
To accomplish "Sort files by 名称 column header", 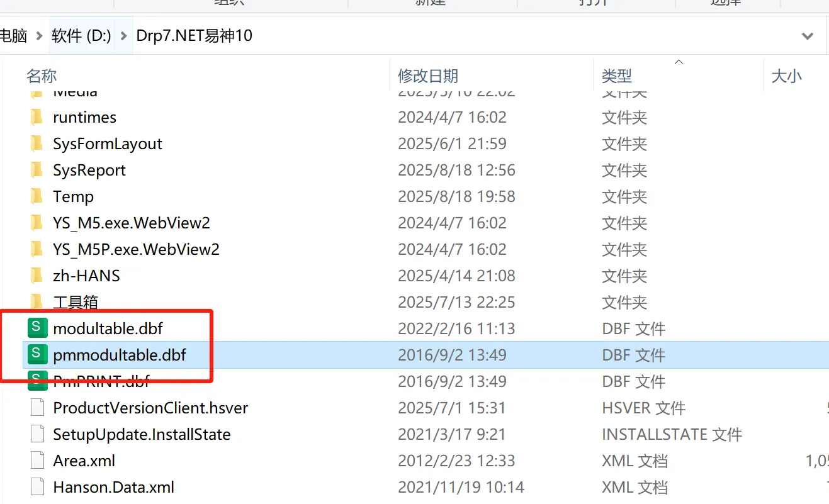I will (42, 76).
